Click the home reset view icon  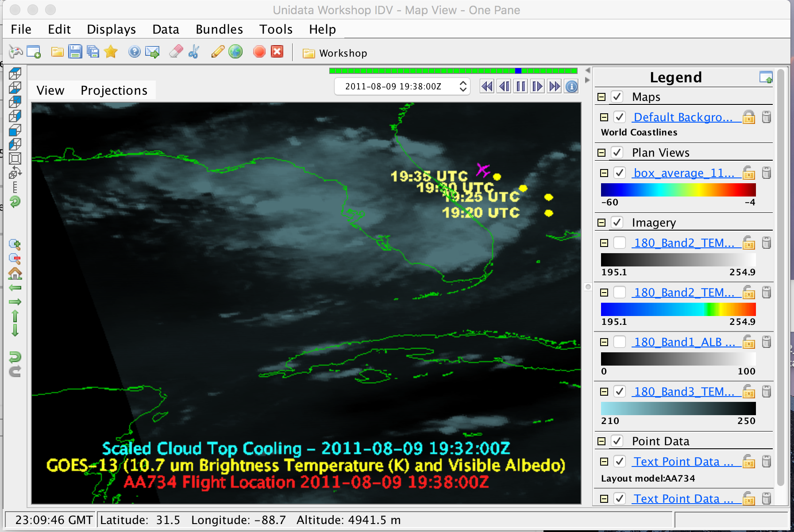15,274
